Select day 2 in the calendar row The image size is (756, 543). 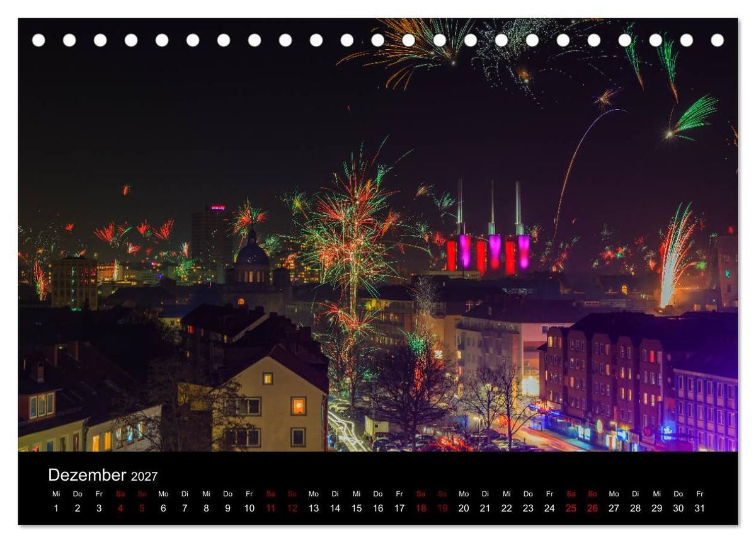click(x=77, y=508)
